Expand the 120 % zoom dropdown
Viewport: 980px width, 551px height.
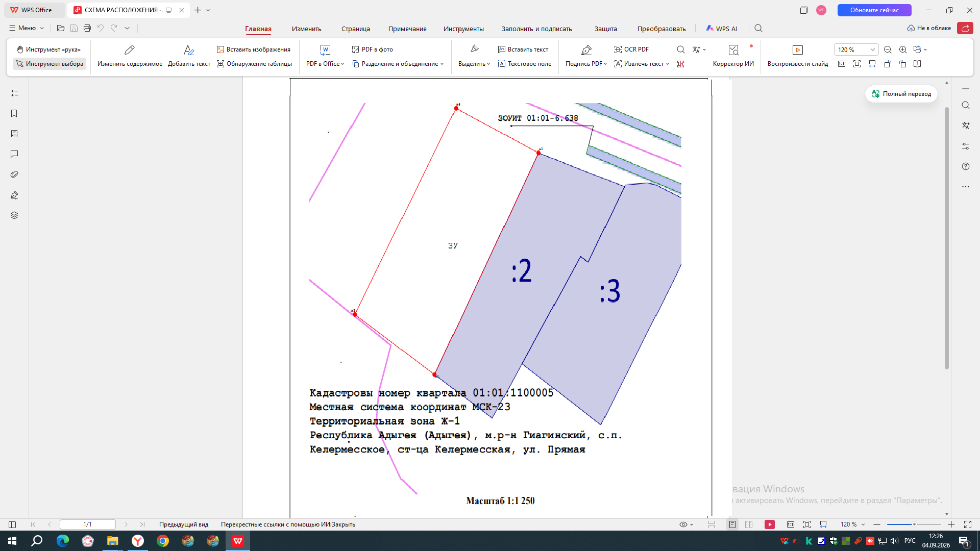click(x=873, y=49)
